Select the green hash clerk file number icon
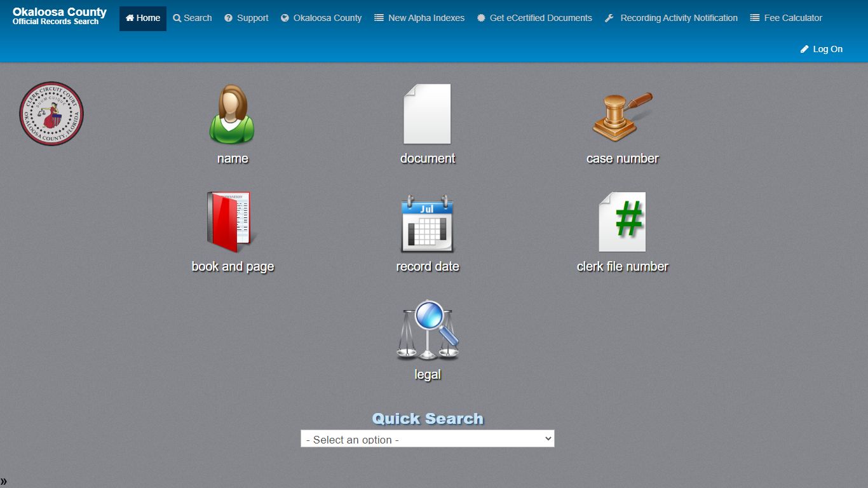This screenshot has height=488, width=868. coord(622,222)
